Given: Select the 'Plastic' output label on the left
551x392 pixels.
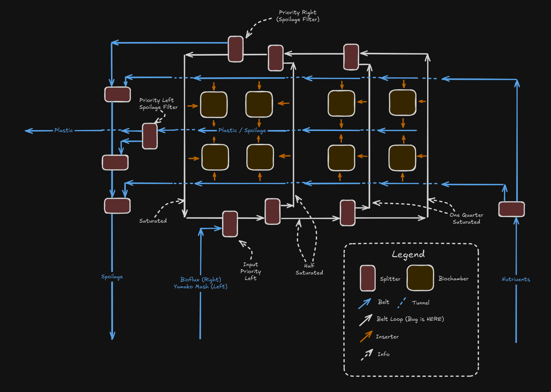Looking at the screenshot, I should 64,130.
